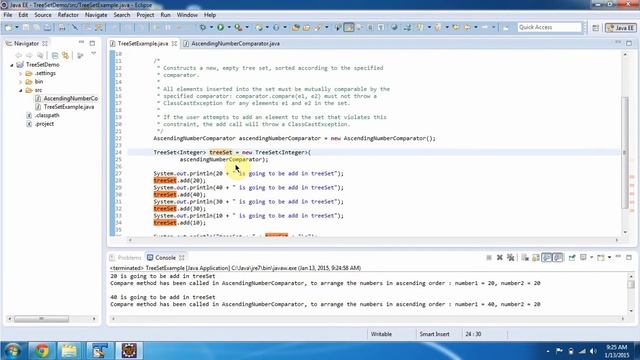Image resolution: width=640 pixels, height=360 pixels.
Task: Open the Window menu
Action: (187, 15)
